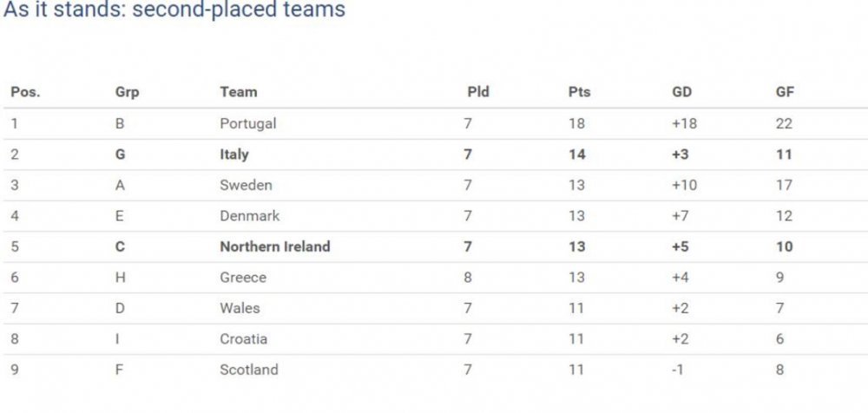Click the Scotland team name
The width and height of the screenshot is (868, 413).
(x=249, y=370)
